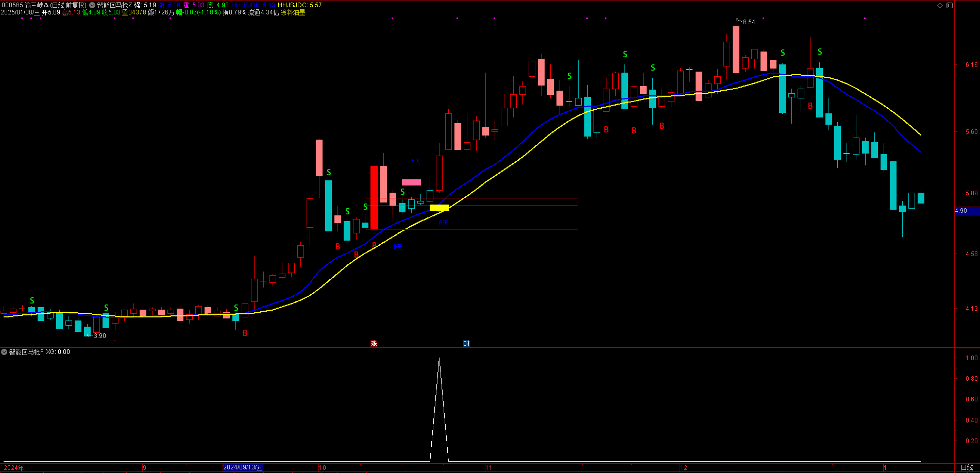The height and width of the screenshot is (473, 980).
Task: Click the month 10 marker on the time axis
Action: point(323,467)
